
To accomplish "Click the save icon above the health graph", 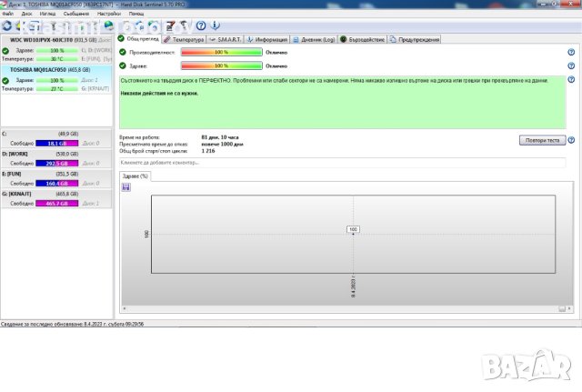I will click(x=125, y=186).
